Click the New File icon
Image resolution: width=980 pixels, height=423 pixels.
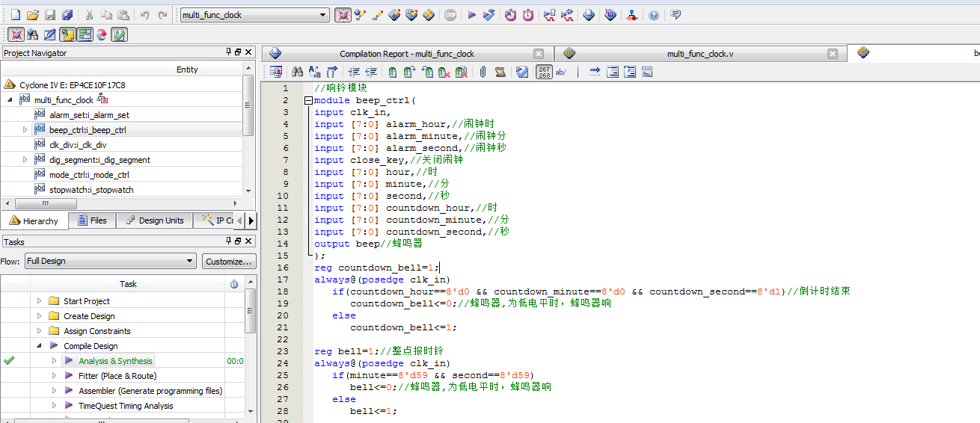[15, 15]
